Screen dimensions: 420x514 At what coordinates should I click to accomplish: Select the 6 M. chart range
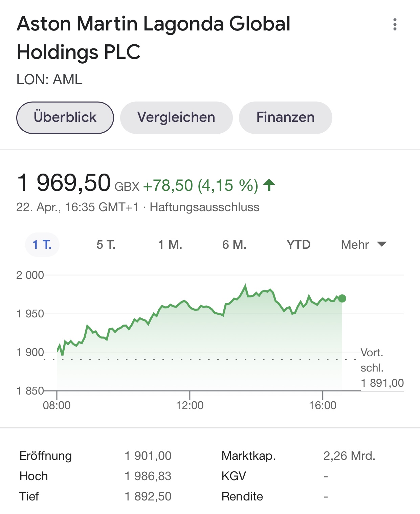tap(234, 244)
